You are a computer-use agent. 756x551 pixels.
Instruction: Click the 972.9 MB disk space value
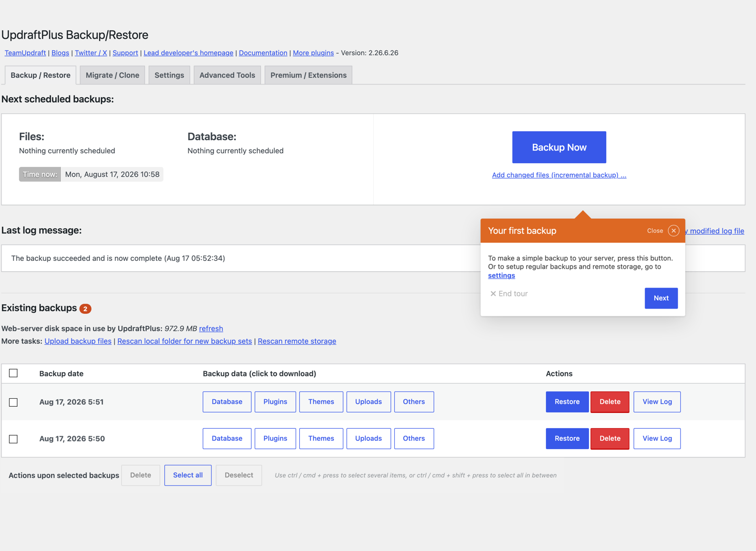click(x=181, y=329)
